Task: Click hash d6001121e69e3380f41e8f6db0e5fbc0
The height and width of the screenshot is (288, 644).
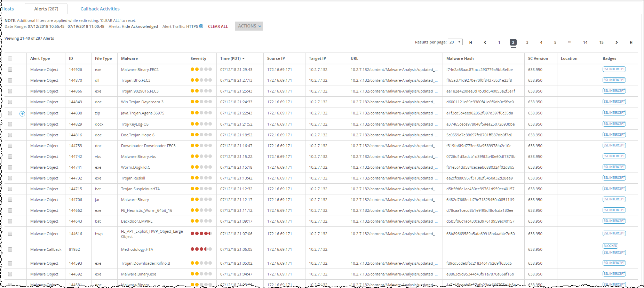Action: (x=480, y=102)
